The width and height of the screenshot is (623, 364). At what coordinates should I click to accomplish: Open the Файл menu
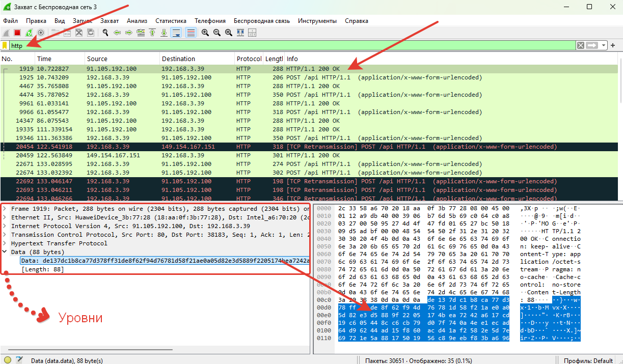(x=10, y=21)
